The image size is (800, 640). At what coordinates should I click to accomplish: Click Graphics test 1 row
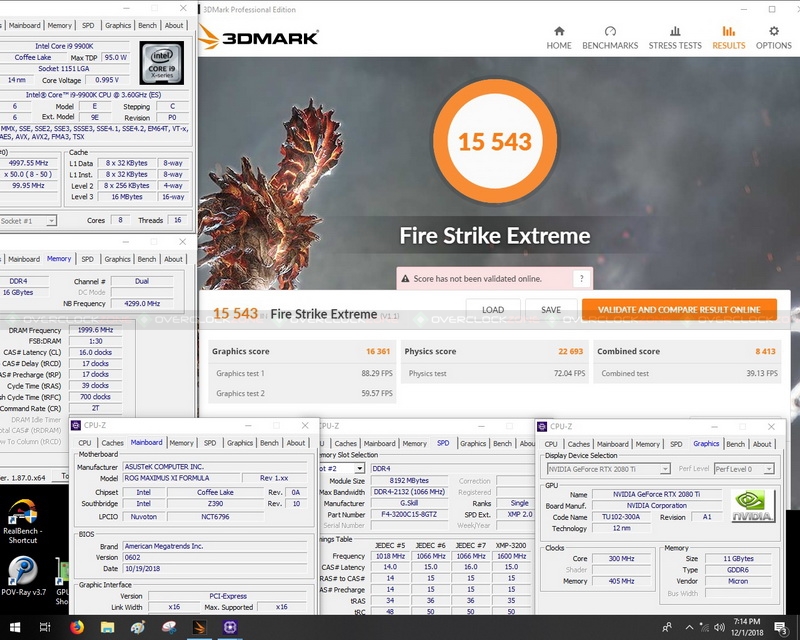304,373
